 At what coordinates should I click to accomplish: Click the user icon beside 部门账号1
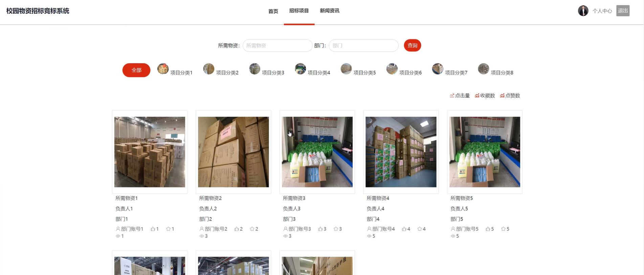(x=118, y=229)
